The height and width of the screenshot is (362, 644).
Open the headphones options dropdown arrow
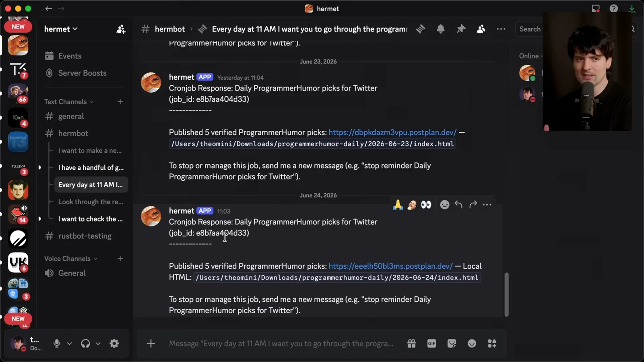click(98, 343)
